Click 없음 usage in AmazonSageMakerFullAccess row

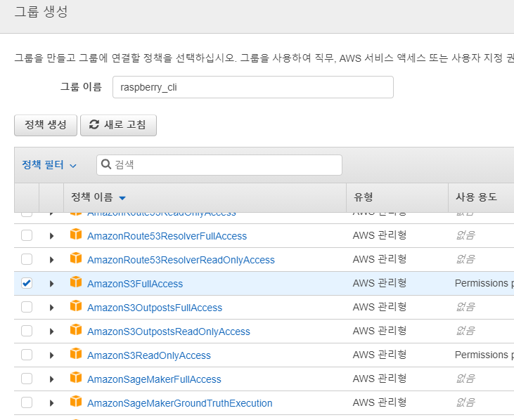pos(465,379)
